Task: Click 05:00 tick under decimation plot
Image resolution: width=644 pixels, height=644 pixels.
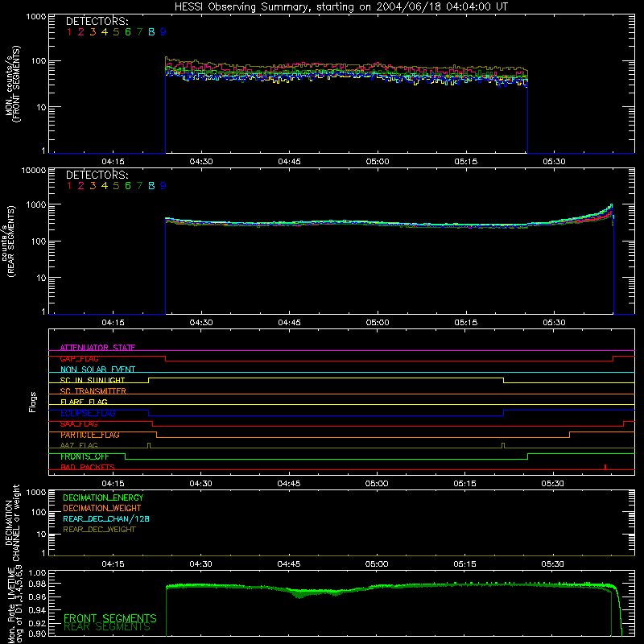Action: [377, 564]
